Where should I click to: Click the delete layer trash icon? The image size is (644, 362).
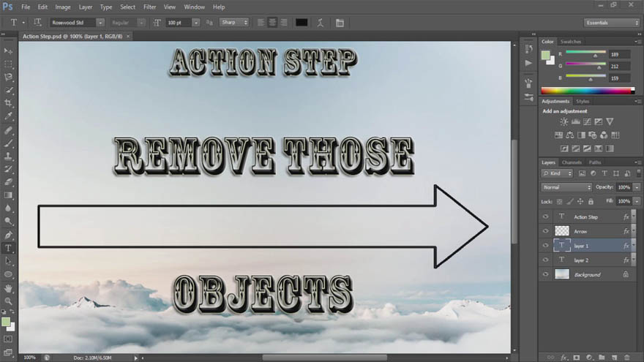[x=626, y=358]
